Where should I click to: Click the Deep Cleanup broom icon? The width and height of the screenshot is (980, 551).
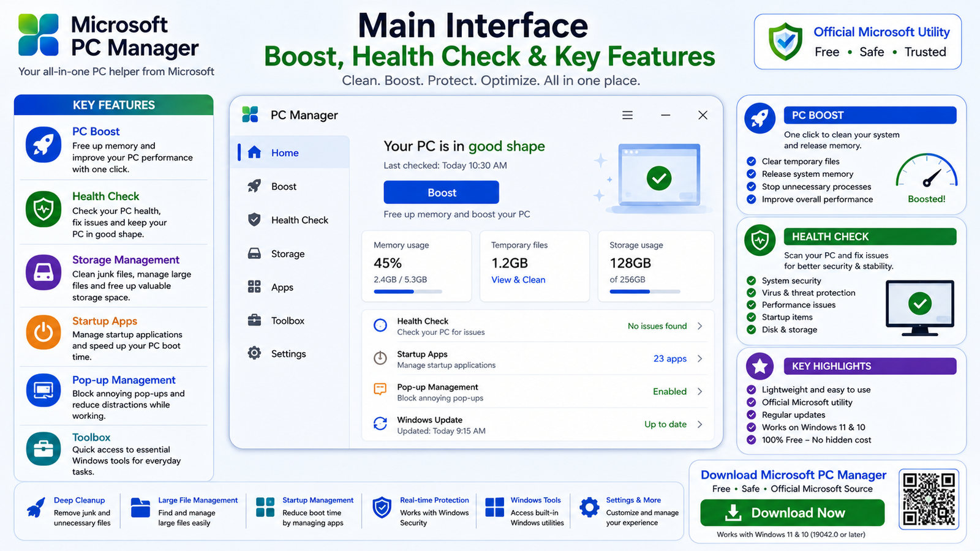tap(36, 508)
